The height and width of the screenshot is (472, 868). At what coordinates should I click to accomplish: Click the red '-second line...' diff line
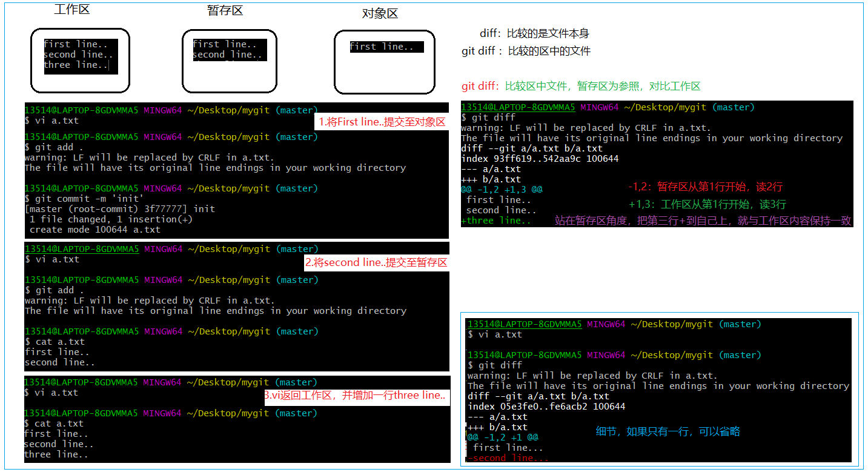point(508,459)
